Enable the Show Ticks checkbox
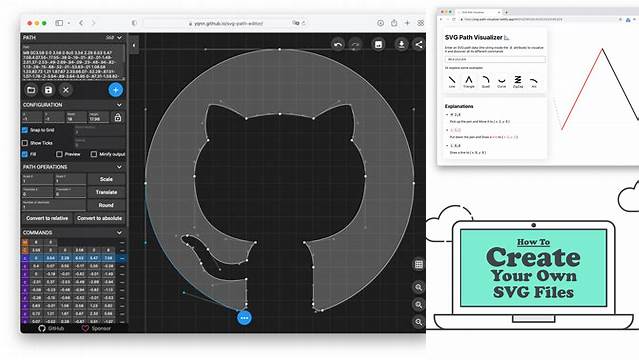Screen dimensions: 639x360 click(x=25, y=143)
